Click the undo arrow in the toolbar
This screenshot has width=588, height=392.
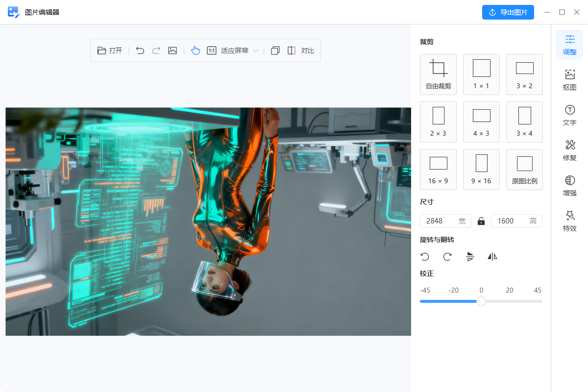pyautogui.click(x=140, y=50)
